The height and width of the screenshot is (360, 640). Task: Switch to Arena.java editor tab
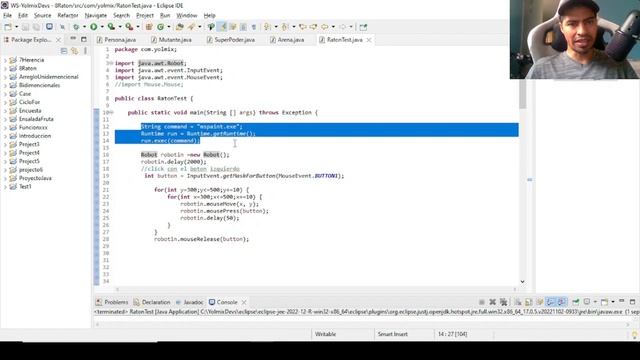[287, 40]
